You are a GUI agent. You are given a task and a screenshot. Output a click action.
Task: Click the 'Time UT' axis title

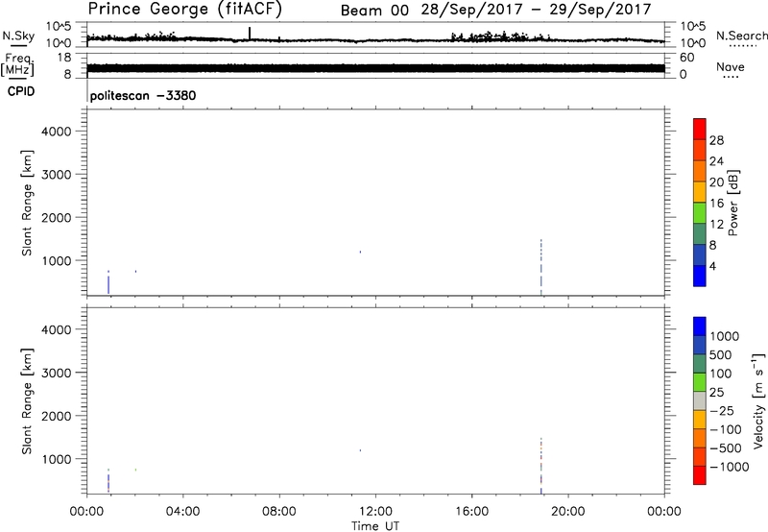[375, 526]
